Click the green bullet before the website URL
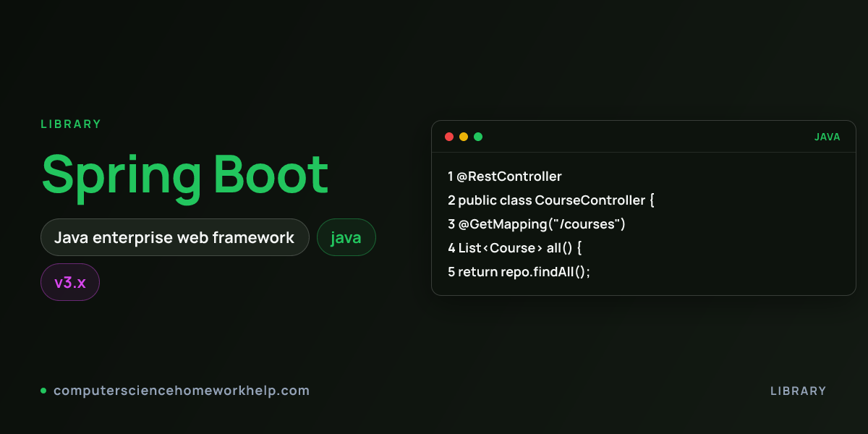 tap(43, 391)
